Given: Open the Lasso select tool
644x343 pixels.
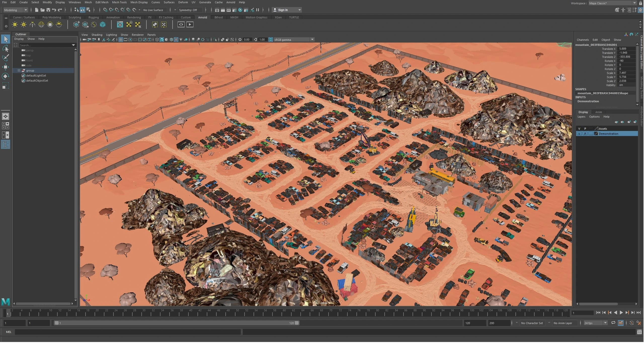Looking at the screenshot, I should tap(6, 49).
